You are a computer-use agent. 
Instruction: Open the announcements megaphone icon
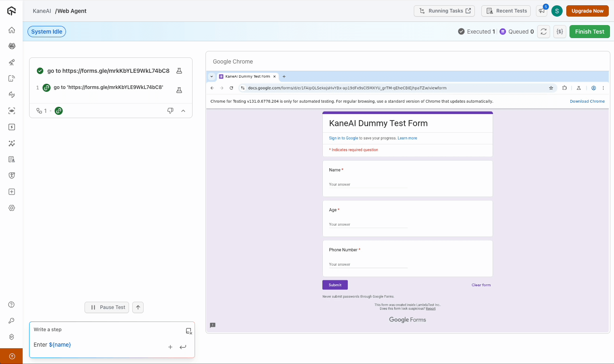point(542,11)
